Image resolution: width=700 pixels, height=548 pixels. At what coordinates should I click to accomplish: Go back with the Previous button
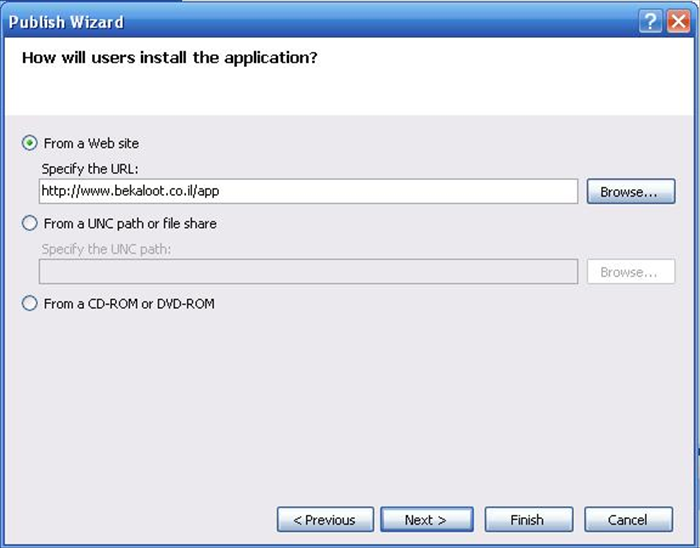pos(325,519)
